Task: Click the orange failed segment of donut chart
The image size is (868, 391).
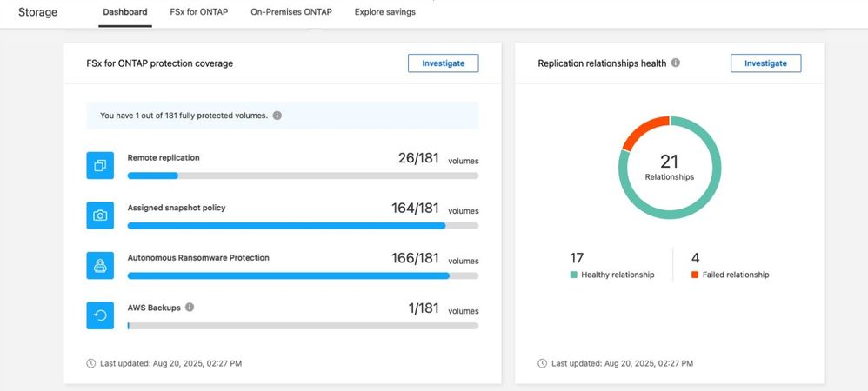Action: click(x=641, y=133)
